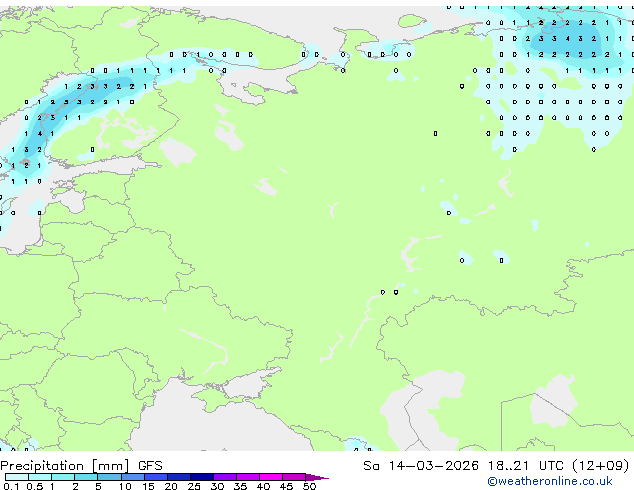This screenshot has height=490, width=634.
Task: Select the 2–5 mm legend color swatch
Action: [86, 477]
